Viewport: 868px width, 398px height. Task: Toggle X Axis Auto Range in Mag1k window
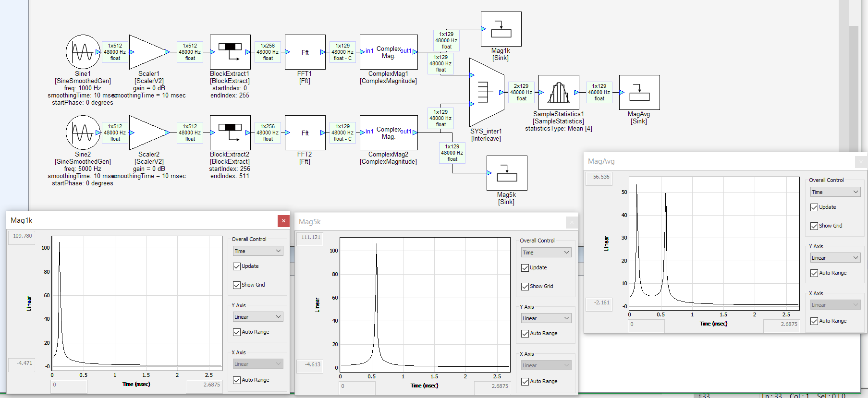click(237, 380)
